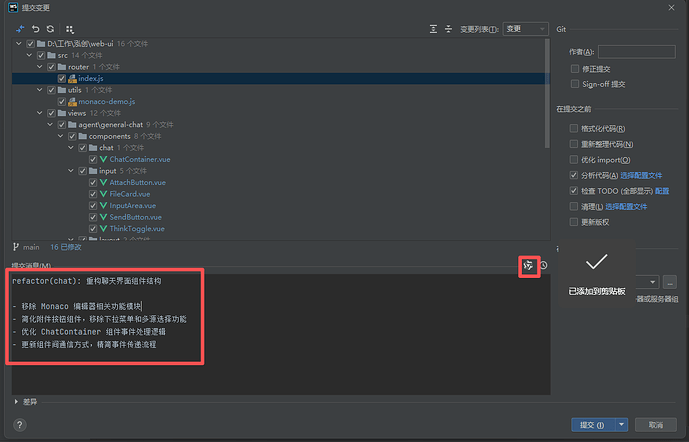Click the JS file icon of monaco-demo.js
This screenshot has height=442, width=689.
[x=73, y=101]
